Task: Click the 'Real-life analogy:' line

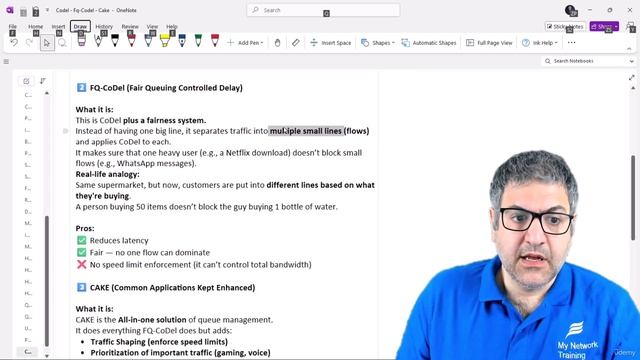Action: click(107, 174)
